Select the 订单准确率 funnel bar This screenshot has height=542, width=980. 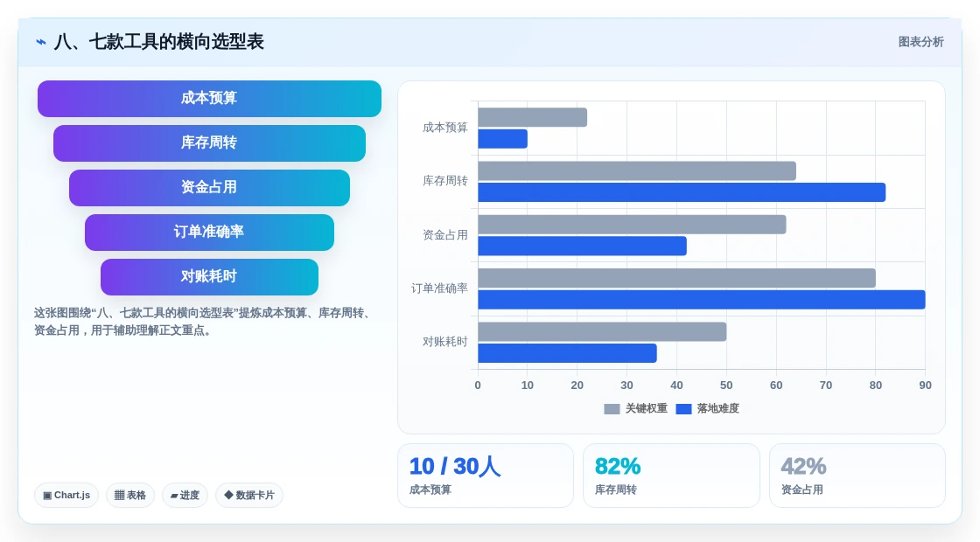pos(209,233)
